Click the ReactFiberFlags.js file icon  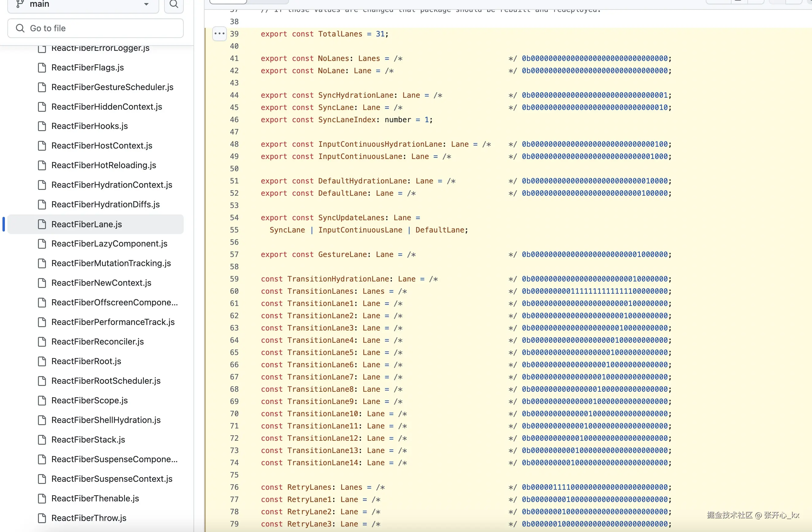tap(42, 68)
